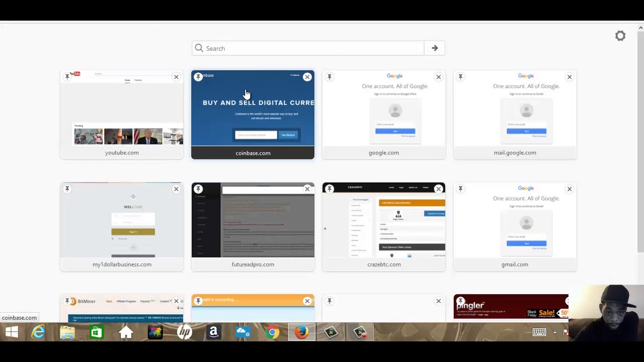Open the blue cloud taskbar icon
This screenshot has height=362, width=644.
[243, 332]
